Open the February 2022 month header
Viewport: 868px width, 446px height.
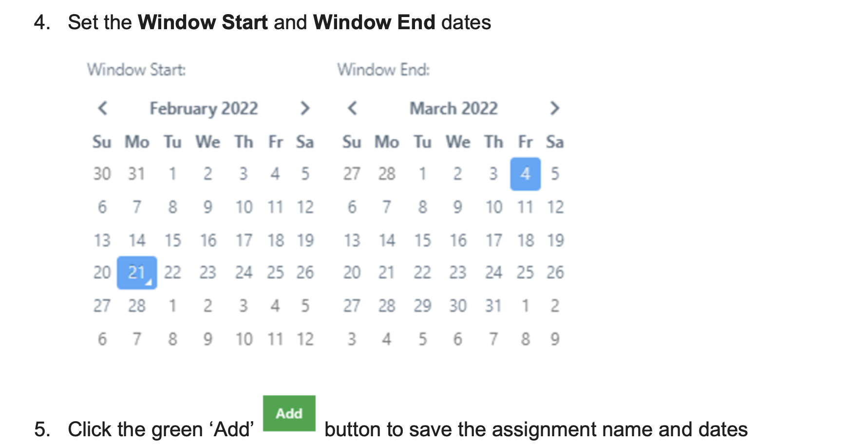pyautogui.click(x=204, y=108)
